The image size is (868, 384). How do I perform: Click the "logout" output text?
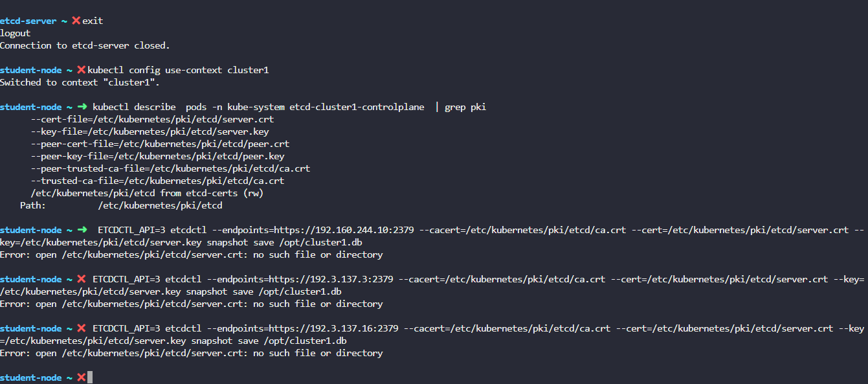pyautogui.click(x=15, y=33)
